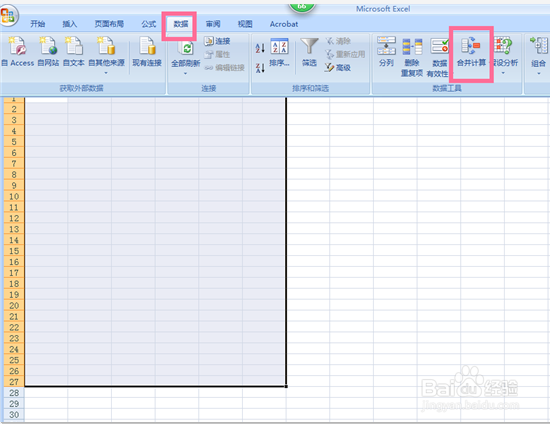The width and height of the screenshot is (550, 424).
Task: Switch to the 插入 tab
Action: click(x=69, y=24)
